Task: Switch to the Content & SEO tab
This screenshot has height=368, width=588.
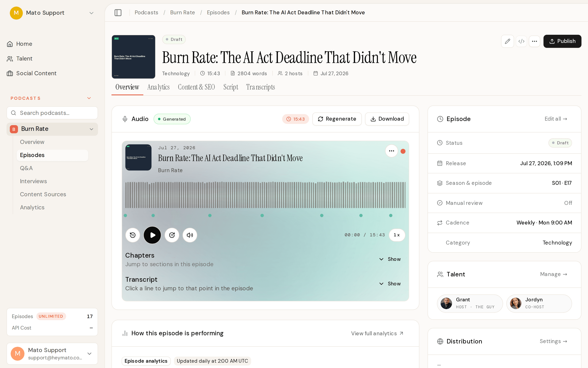Action: tap(196, 87)
